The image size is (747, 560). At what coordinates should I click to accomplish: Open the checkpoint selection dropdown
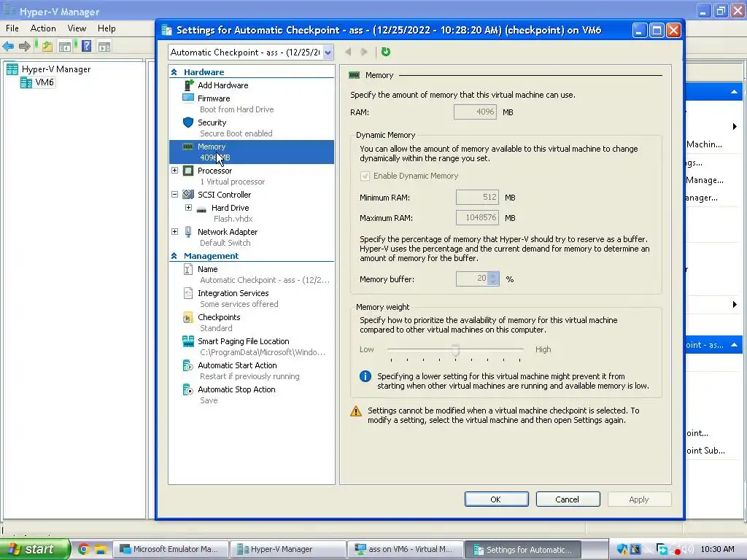pos(328,52)
